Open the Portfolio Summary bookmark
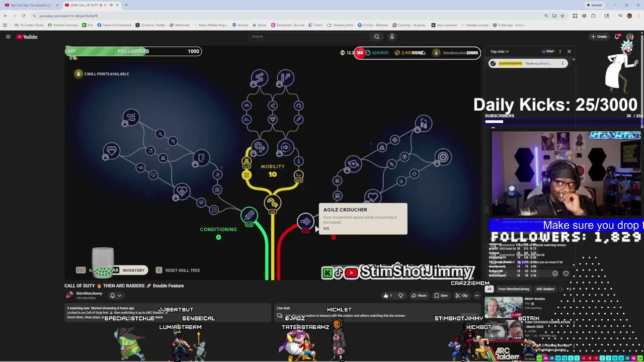The image size is (644, 362). [63, 25]
